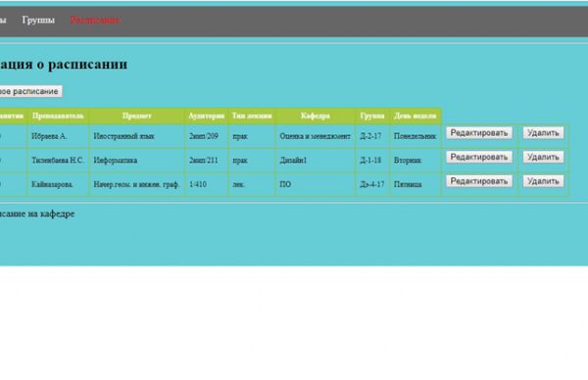The width and height of the screenshot is (588, 380).
Task: Click the Аудитория column header
Action: (206, 116)
